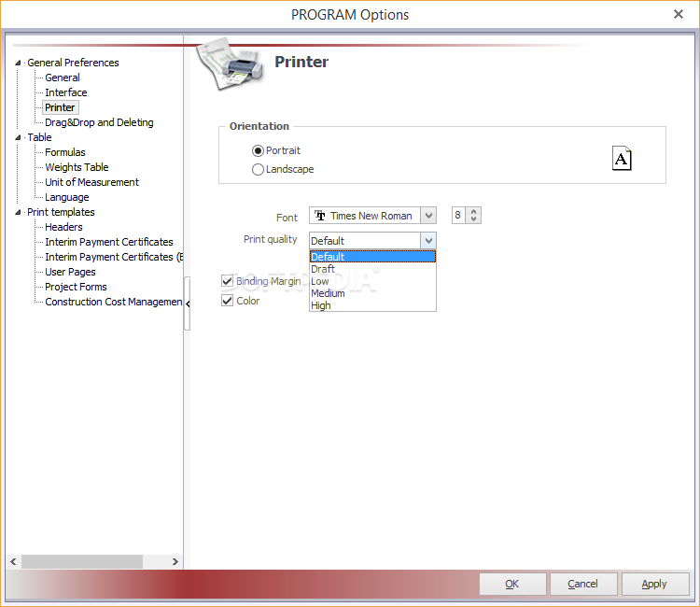
Task: Choose Low print quality
Action: point(372,281)
